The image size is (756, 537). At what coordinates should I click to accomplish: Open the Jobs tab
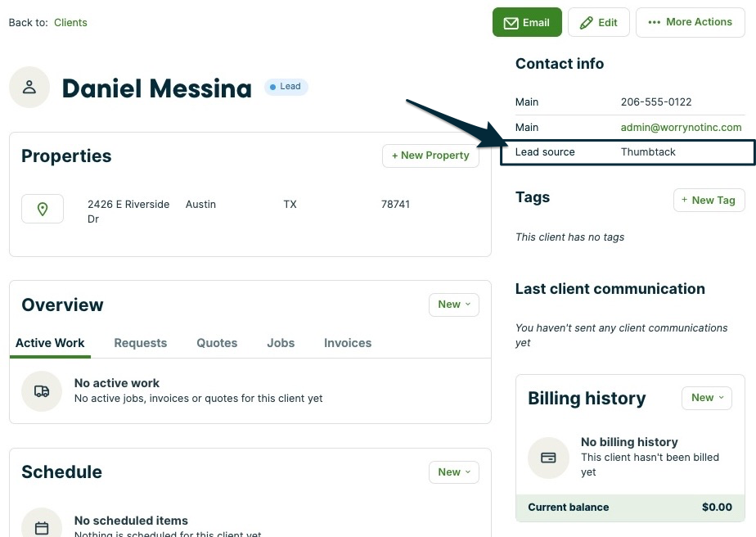tap(281, 343)
